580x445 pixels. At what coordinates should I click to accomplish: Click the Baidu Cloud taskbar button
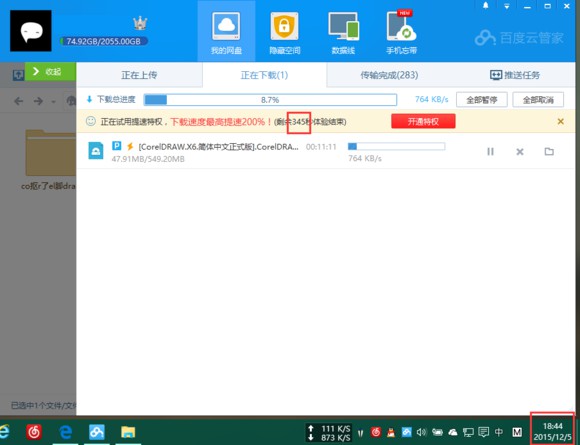tap(97, 431)
